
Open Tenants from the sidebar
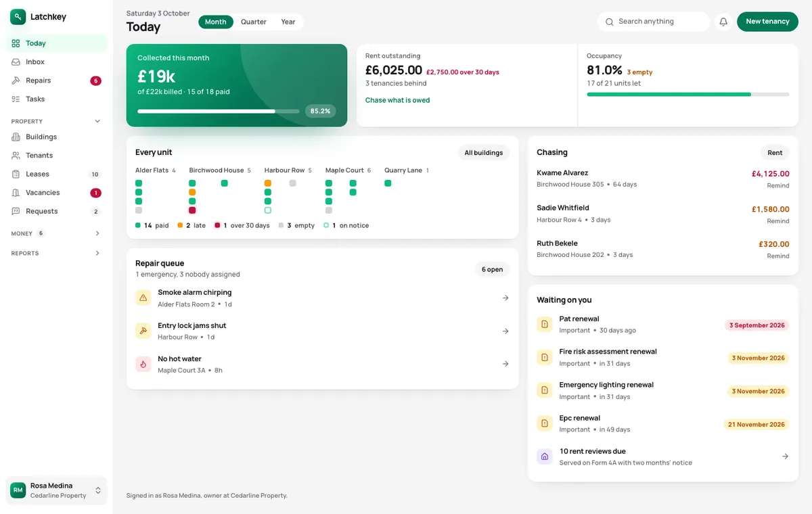[56, 156]
